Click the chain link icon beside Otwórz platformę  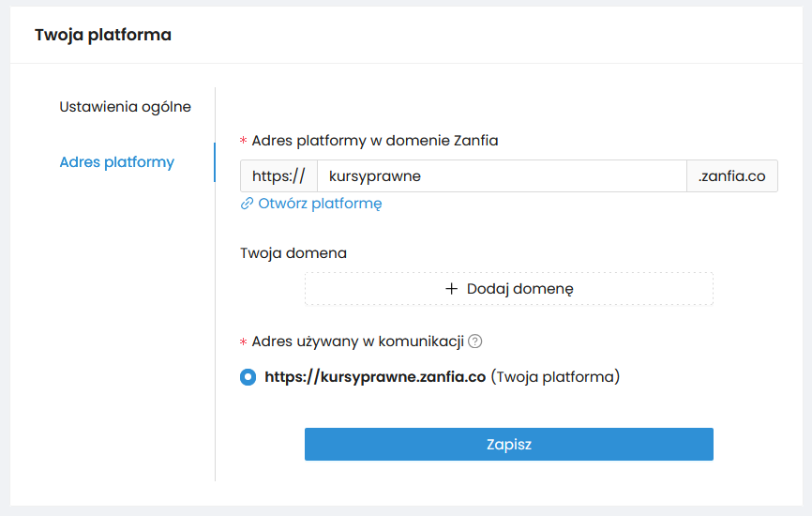click(x=248, y=204)
